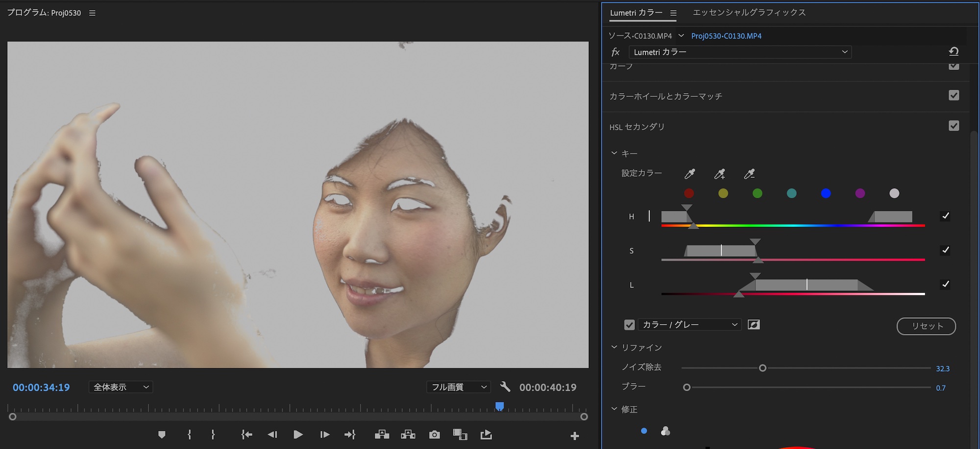Open the 全体表示 zoom level dropdown

pos(121,387)
